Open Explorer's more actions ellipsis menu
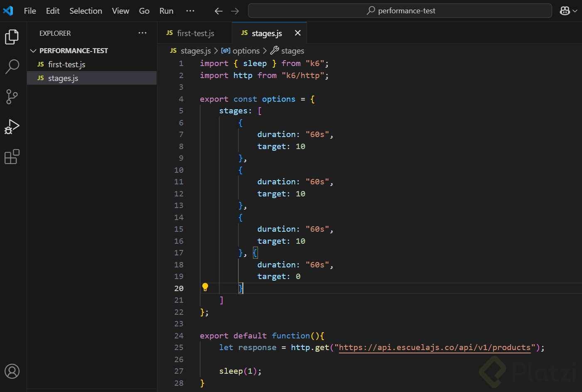Image resolution: width=582 pixels, height=392 pixels. tap(142, 33)
